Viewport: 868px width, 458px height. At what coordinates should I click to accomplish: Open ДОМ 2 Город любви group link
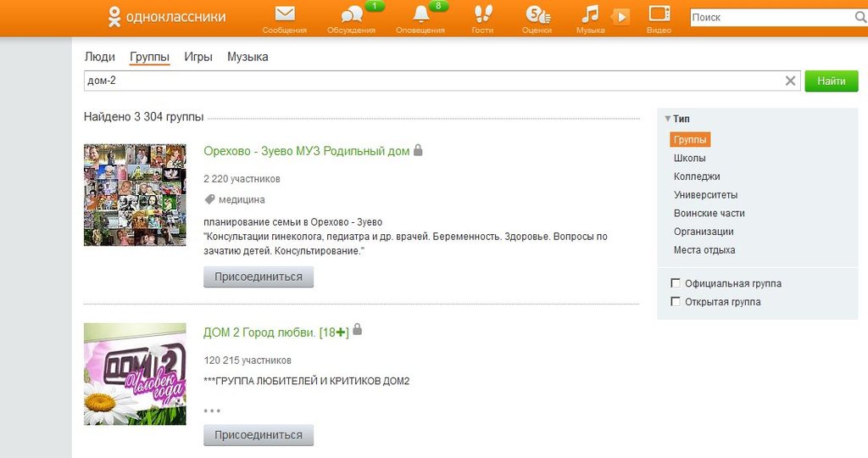click(276, 332)
